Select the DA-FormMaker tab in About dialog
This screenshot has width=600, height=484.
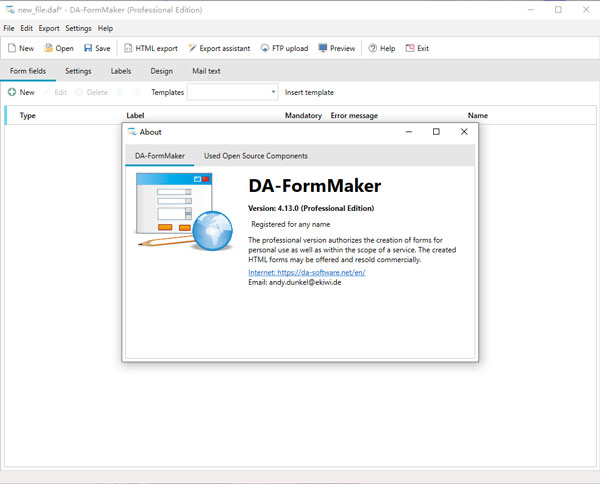(160, 156)
